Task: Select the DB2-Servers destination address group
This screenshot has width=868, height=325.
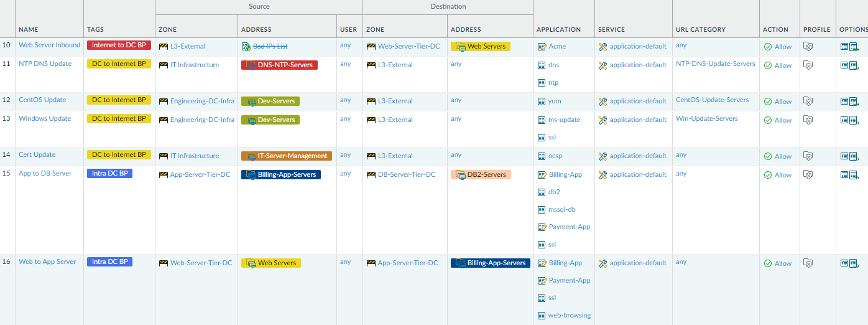Action: (481, 174)
